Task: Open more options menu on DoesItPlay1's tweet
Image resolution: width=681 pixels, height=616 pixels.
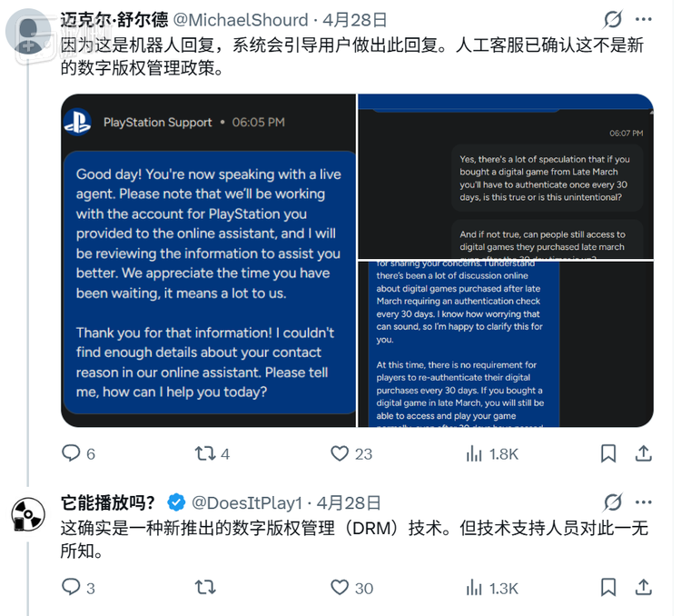Action: pos(643,502)
